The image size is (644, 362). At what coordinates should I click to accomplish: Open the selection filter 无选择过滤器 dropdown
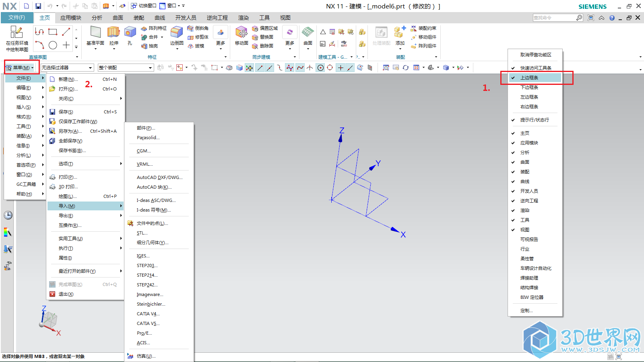tap(67, 68)
